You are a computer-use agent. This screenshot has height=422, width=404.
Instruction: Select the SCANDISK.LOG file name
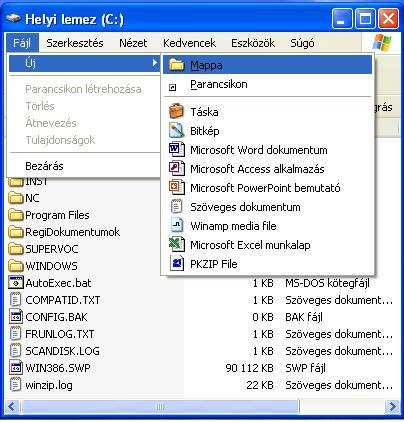[x=62, y=351]
